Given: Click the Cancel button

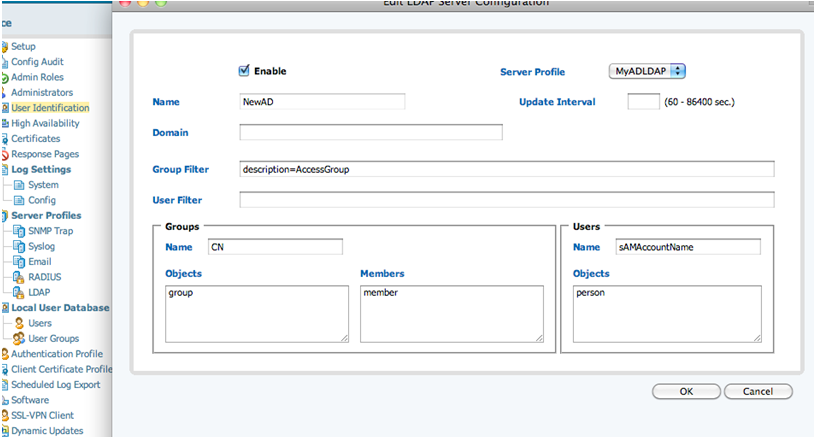Looking at the screenshot, I should click(x=758, y=391).
